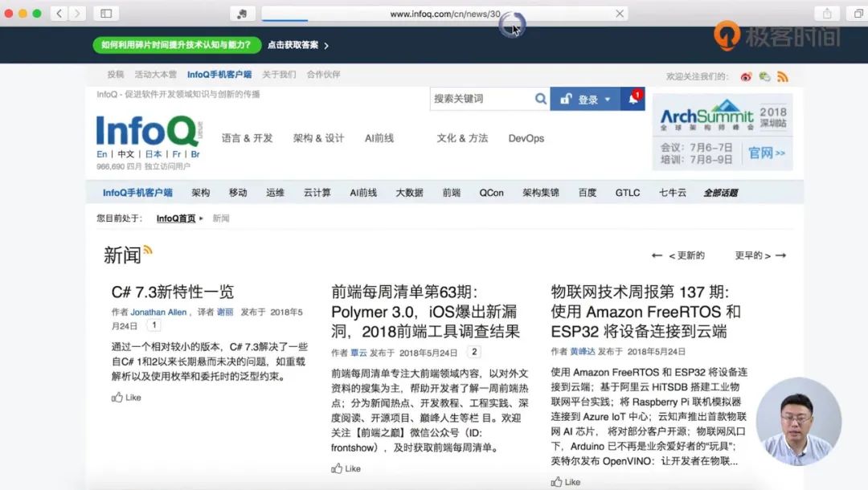Viewport: 868px width, 490px height.
Task: Switch site language to Fr
Action: pos(177,154)
